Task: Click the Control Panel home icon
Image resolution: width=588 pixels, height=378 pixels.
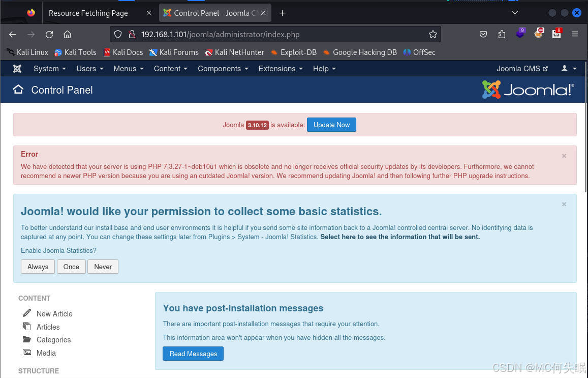Action: [18, 90]
